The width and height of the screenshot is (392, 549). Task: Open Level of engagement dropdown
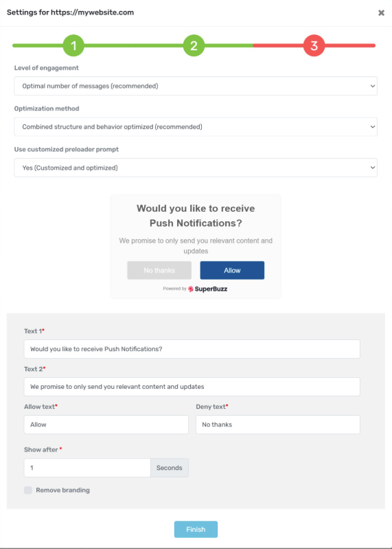tap(196, 86)
